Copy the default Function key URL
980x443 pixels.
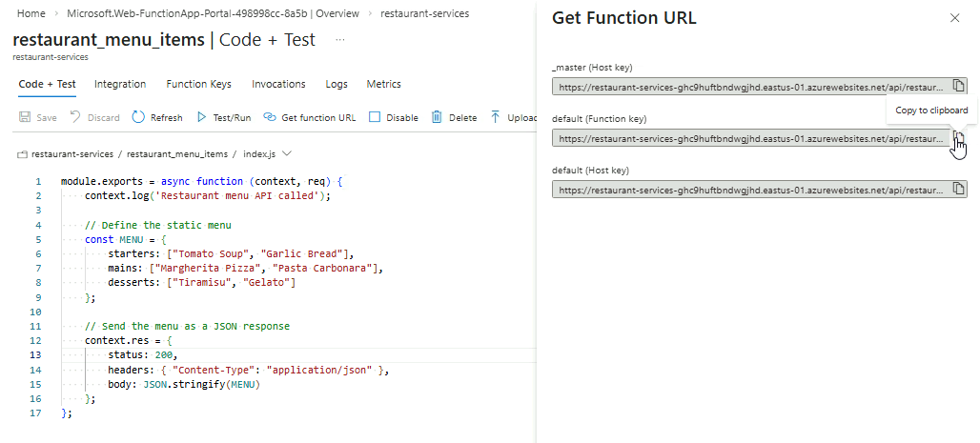pos(959,138)
